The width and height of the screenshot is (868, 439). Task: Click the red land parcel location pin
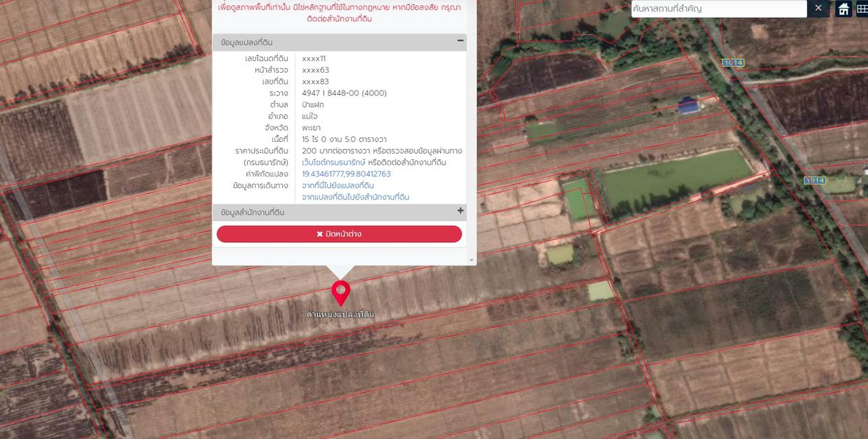pos(340,292)
